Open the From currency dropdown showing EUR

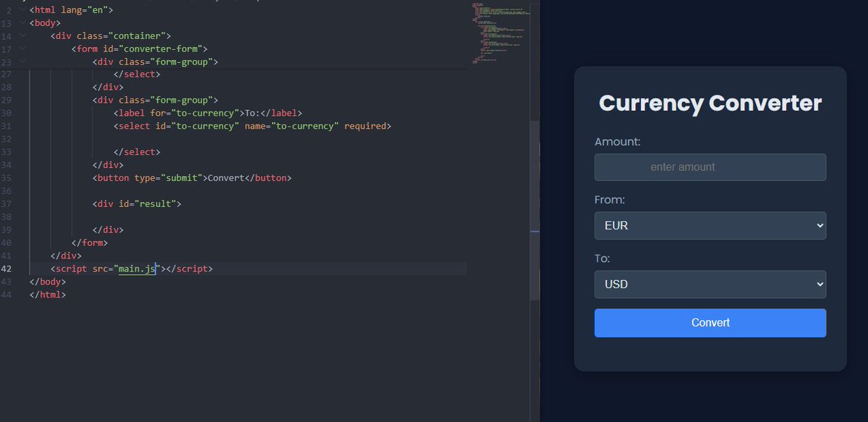[x=710, y=225]
